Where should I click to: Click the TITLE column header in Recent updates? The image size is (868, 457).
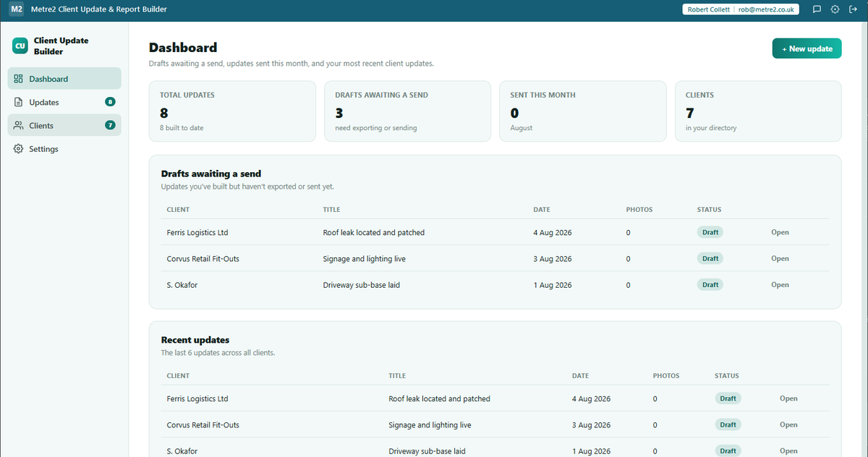tap(397, 376)
